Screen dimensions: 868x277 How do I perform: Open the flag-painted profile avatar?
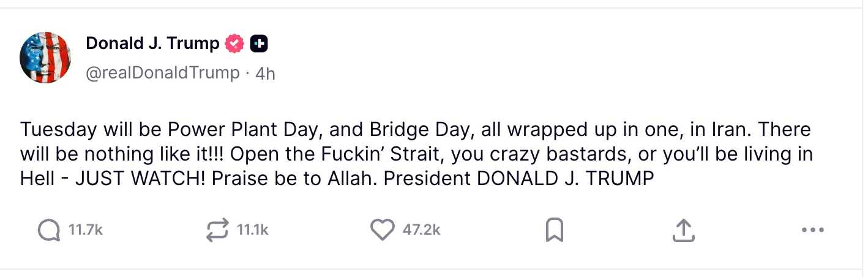pyautogui.click(x=47, y=58)
